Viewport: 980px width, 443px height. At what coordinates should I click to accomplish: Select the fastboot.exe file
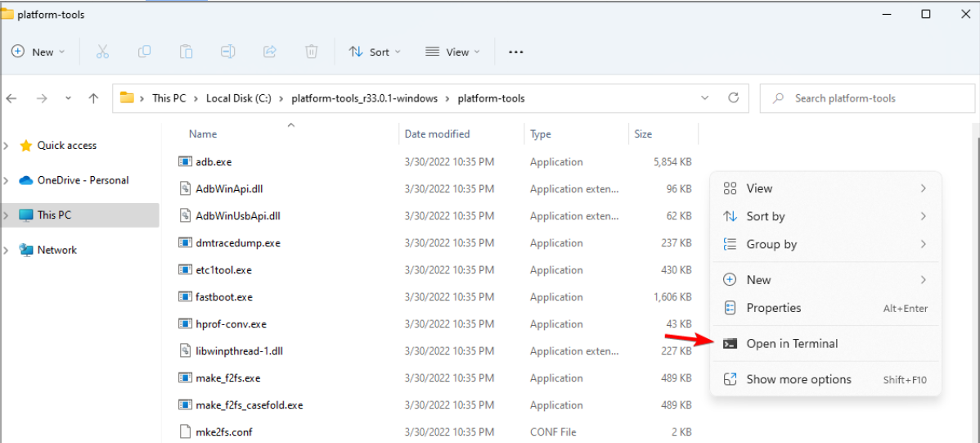click(x=223, y=297)
